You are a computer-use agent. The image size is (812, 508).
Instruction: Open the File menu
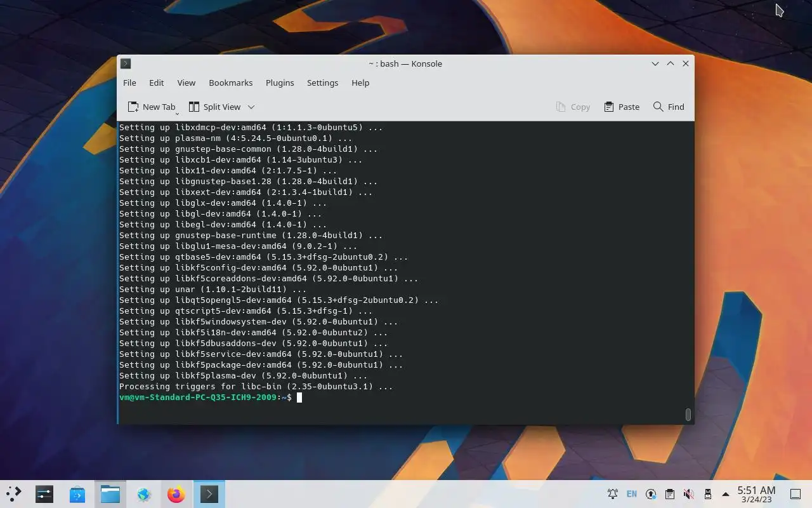[x=129, y=83]
